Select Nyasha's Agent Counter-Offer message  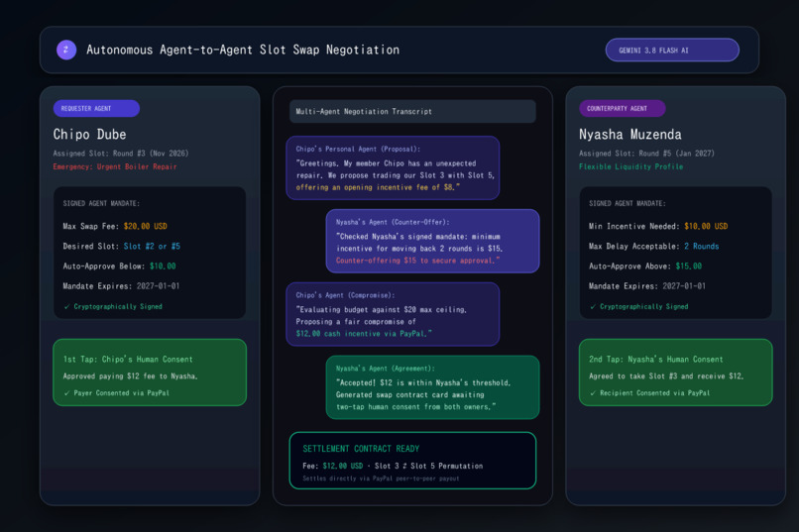click(432, 242)
